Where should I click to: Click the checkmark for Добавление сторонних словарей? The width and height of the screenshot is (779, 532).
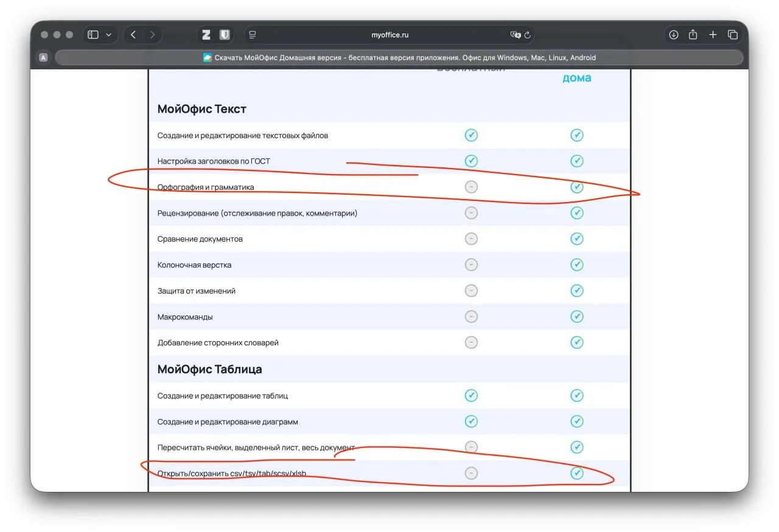coord(577,343)
